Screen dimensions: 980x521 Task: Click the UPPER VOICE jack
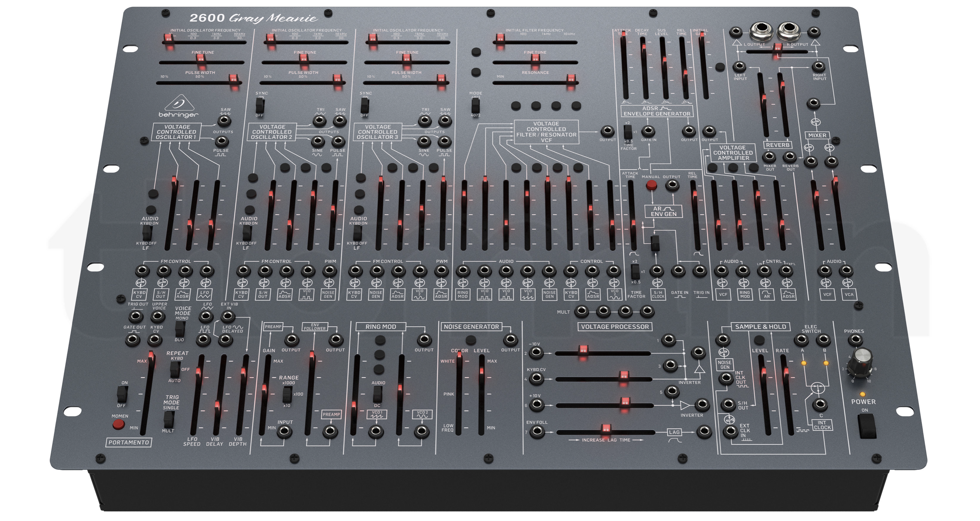point(157,316)
